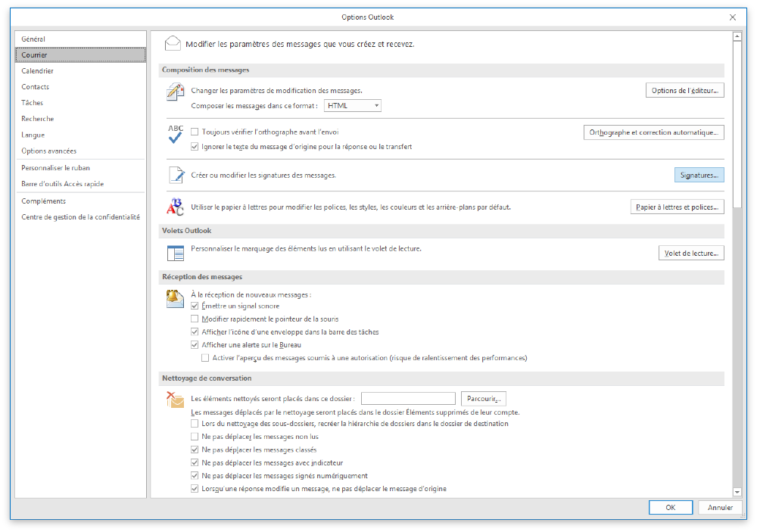757x532 pixels.
Task: Open Barre d'outils Accès rapide settings
Action: 81,184
